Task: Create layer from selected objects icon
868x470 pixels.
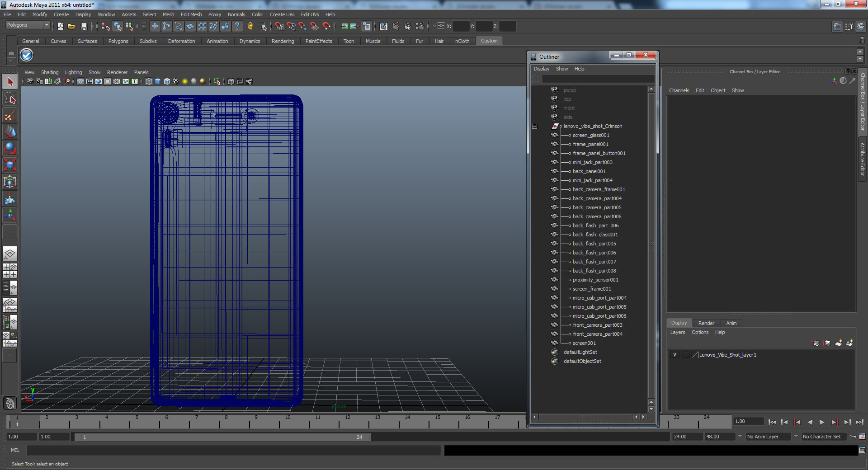Action: (849, 343)
